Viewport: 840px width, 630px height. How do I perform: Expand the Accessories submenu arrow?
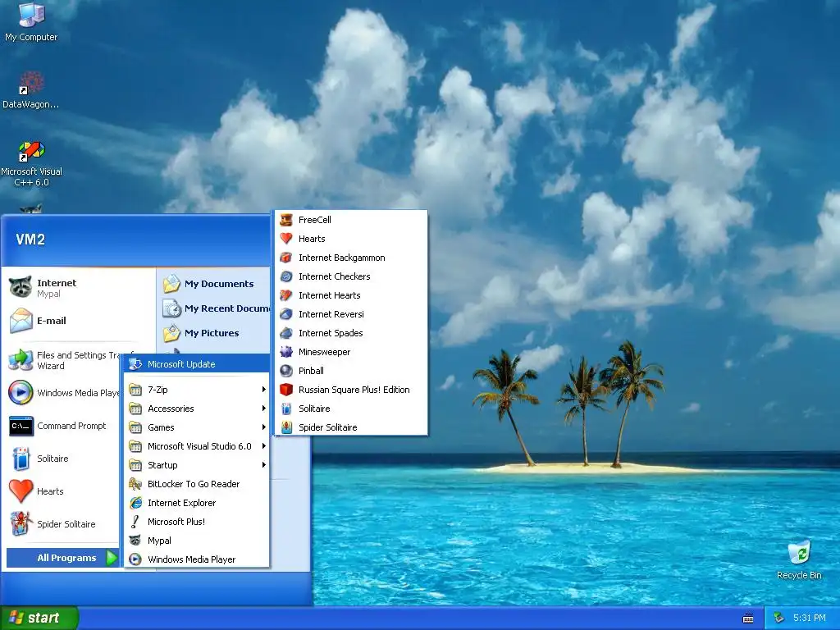(263, 409)
